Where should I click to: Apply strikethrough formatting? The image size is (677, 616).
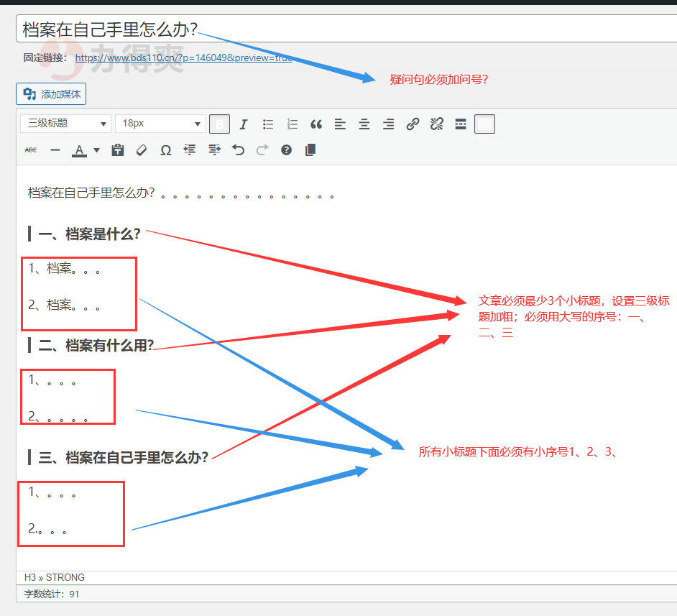pos(31,150)
